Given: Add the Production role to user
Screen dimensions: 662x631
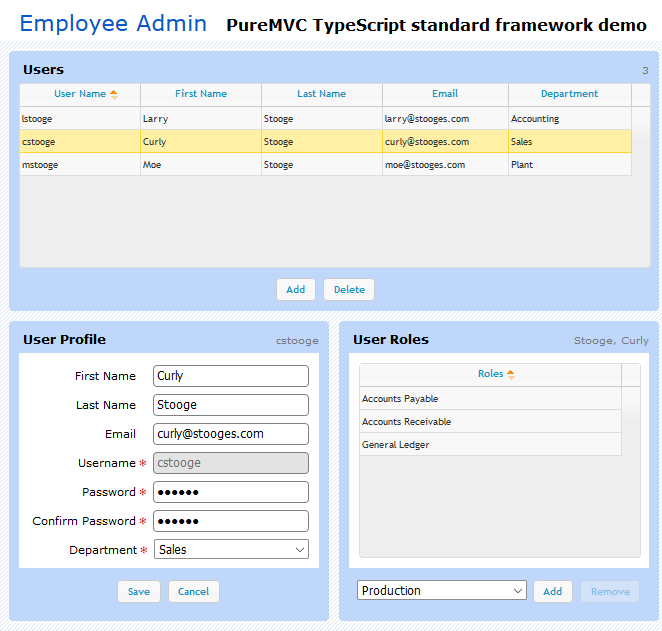Looking at the screenshot, I should pos(553,591).
